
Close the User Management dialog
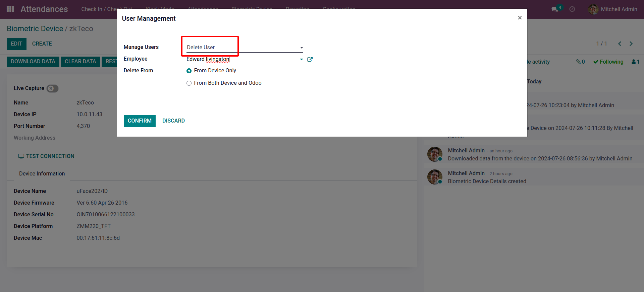pyautogui.click(x=520, y=18)
